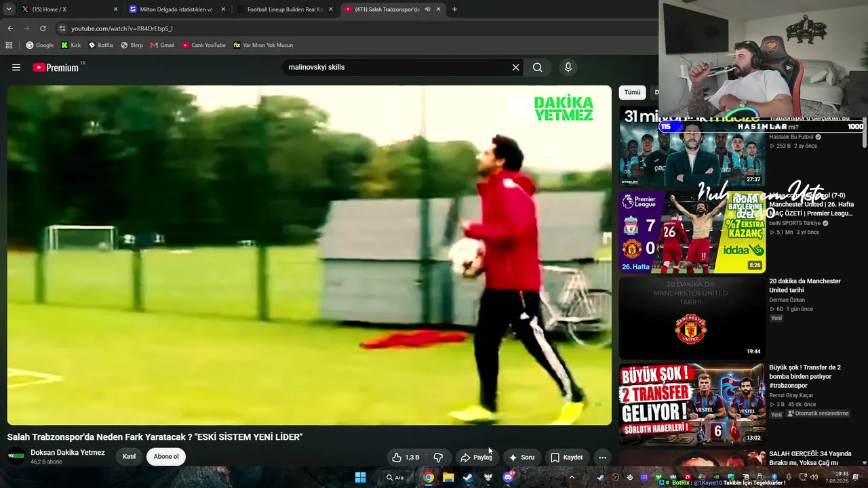Mute the YouTube tab via speaker icon

[x=427, y=9]
